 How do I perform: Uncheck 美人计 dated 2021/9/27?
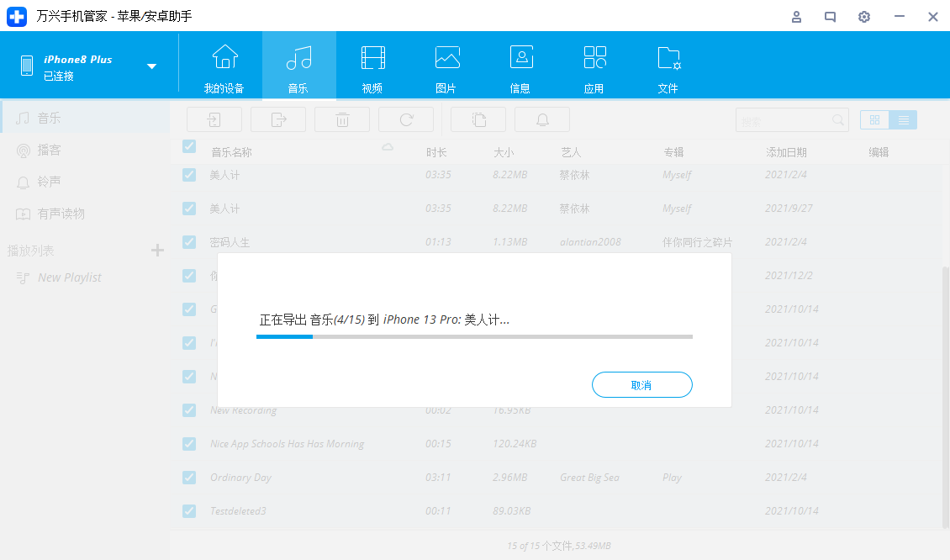(189, 209)
